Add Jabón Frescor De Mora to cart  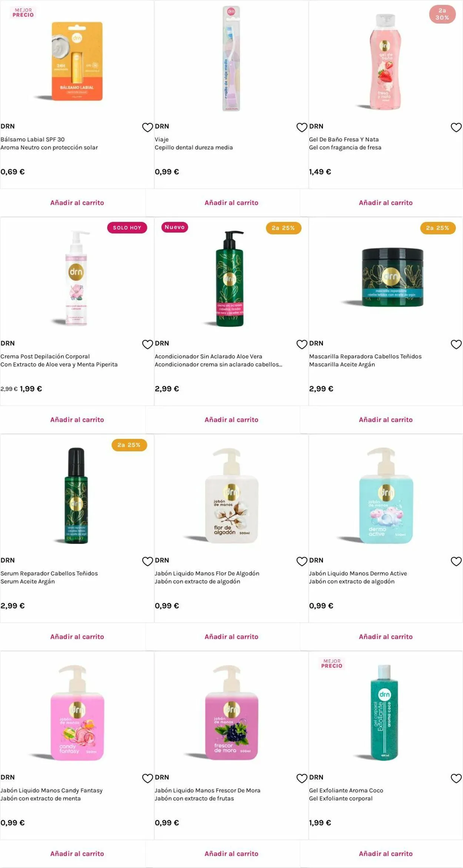pyautogui.click(x=231, y=854)
